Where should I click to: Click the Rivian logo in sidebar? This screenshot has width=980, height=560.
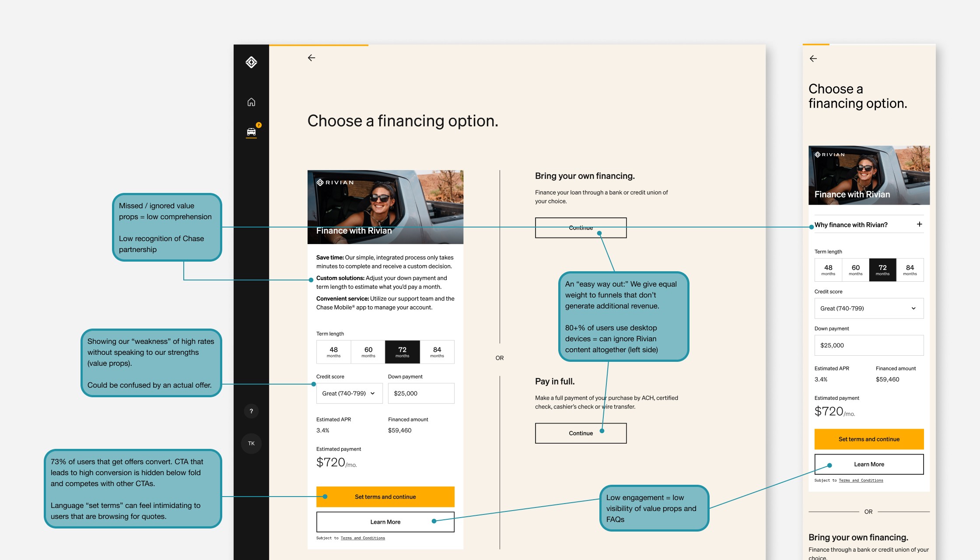[251, 62]
